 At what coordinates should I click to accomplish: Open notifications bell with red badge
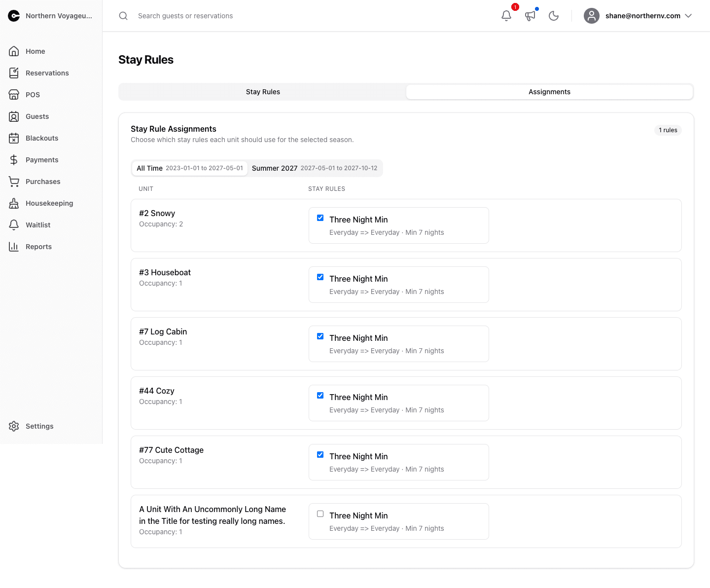(x=506, y=16)
